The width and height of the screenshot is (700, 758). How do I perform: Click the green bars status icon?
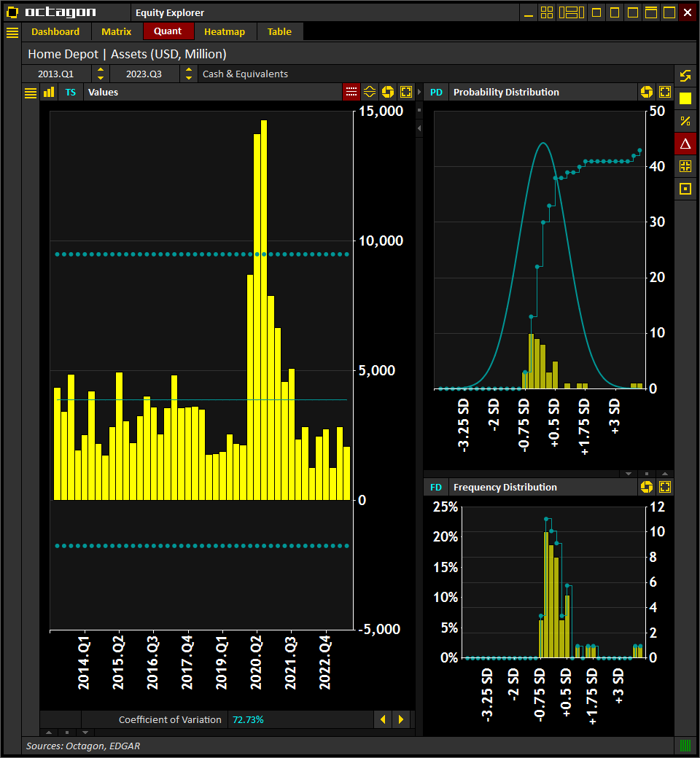click(685, 746)
